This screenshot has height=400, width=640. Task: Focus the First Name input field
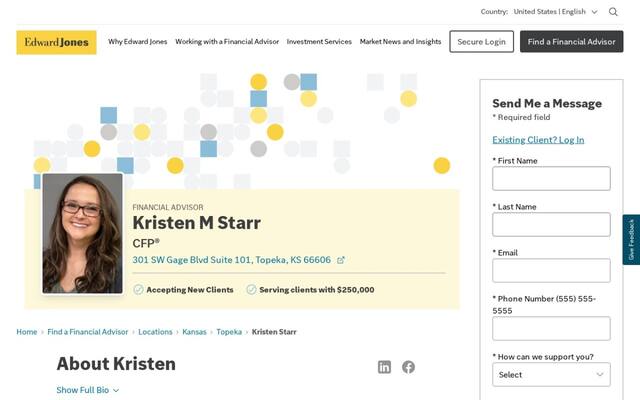pos(551,178)
